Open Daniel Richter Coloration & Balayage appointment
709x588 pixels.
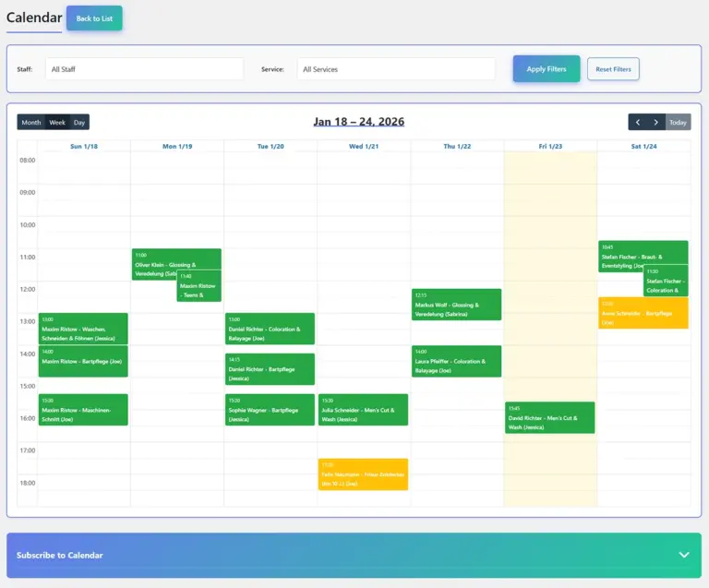coord(270,329)
